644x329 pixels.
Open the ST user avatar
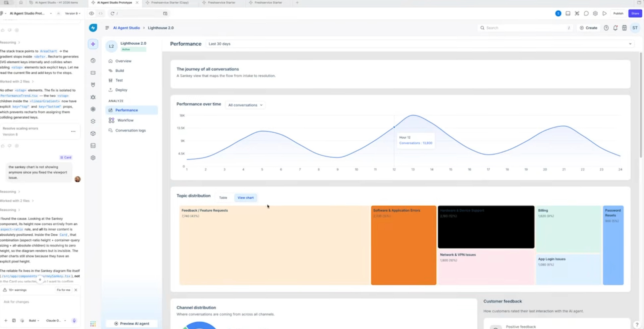[635, 28]
